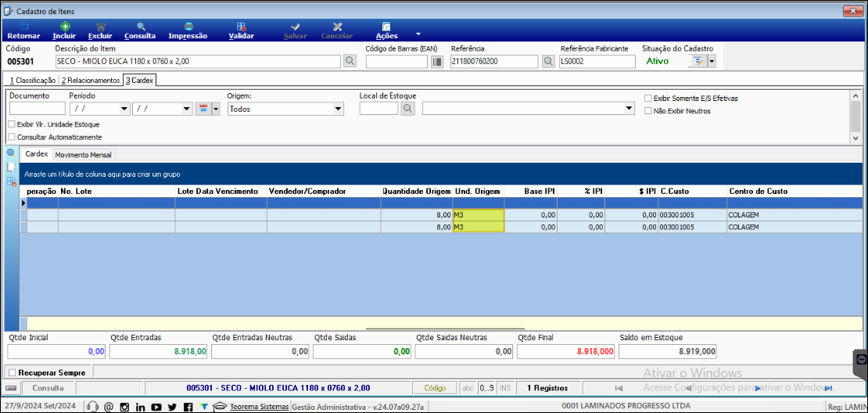Switch to the 1 Classificação tab
Image resolution: width=868 pixels, height=413 pixels.
32,81
